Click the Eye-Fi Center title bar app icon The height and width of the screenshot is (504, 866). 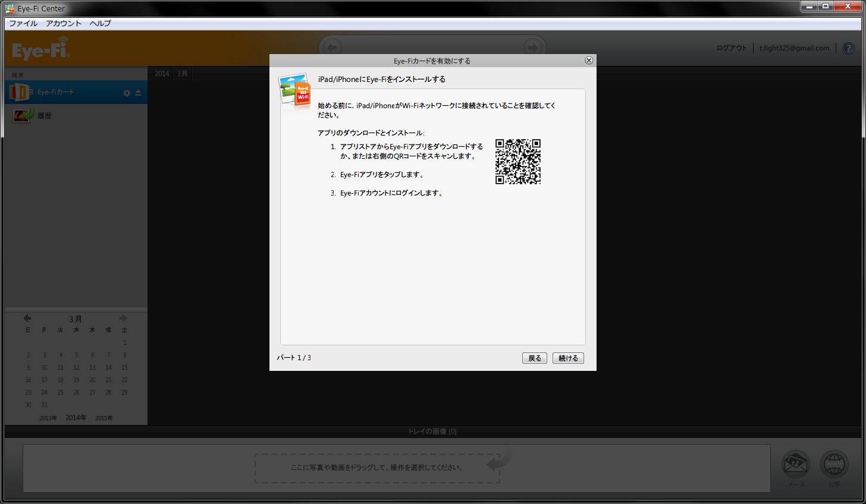[x=10, y=8]
